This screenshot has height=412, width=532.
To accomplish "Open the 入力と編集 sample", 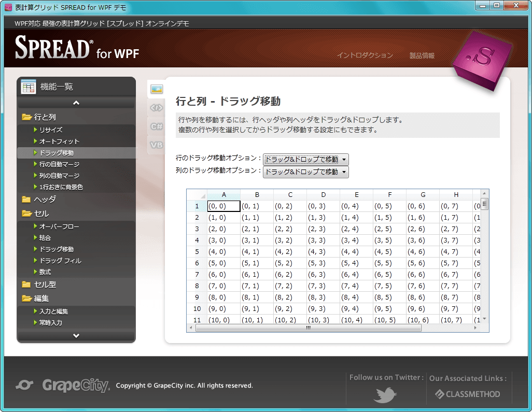I will coord(53,311).
